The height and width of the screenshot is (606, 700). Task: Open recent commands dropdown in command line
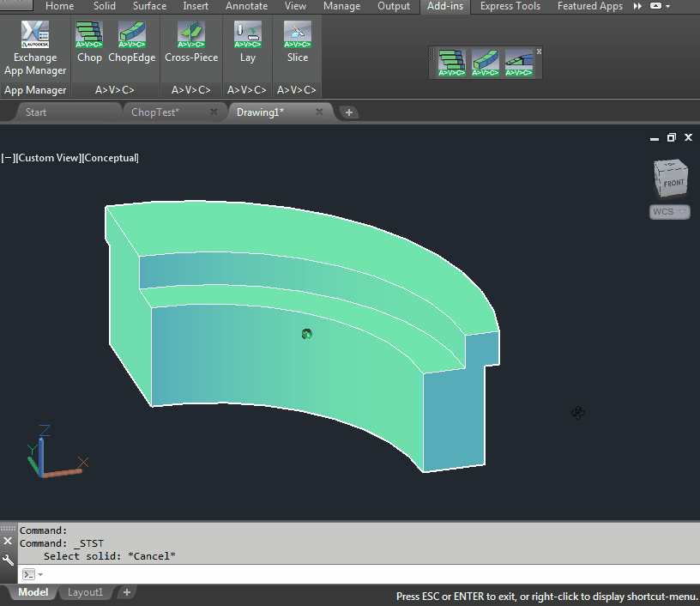(x=40, y=574)
